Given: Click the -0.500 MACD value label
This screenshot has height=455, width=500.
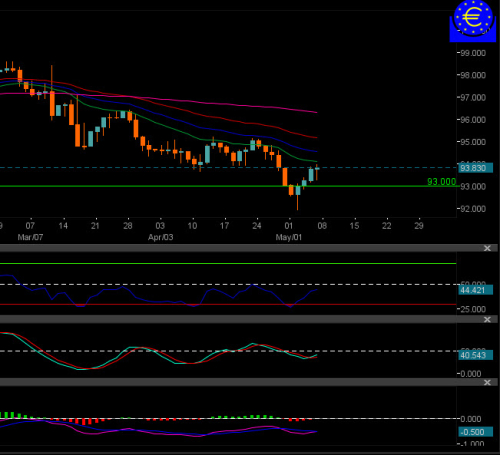Looking at the screenshot, I should [x=475, y=432].
